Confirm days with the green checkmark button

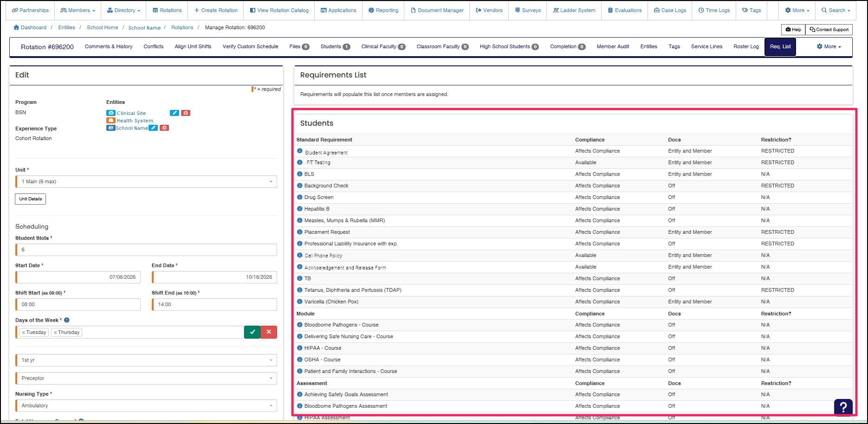pyautogui.click(x=253, y=332)
